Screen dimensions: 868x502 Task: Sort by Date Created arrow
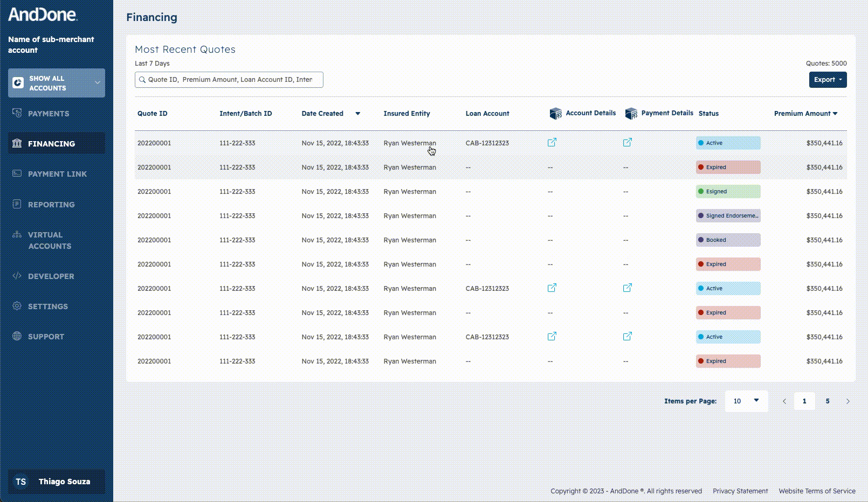[357, 114]
